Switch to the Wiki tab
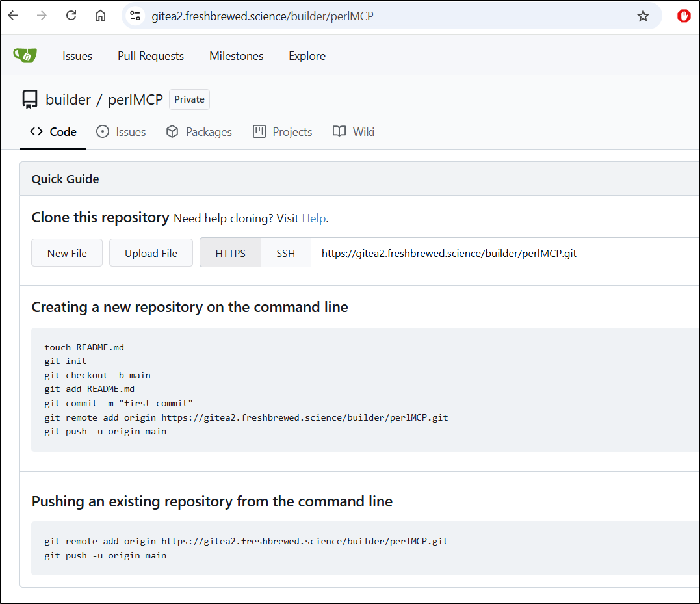The width and height of the screenshot is (700, 604). click(354, 132)
